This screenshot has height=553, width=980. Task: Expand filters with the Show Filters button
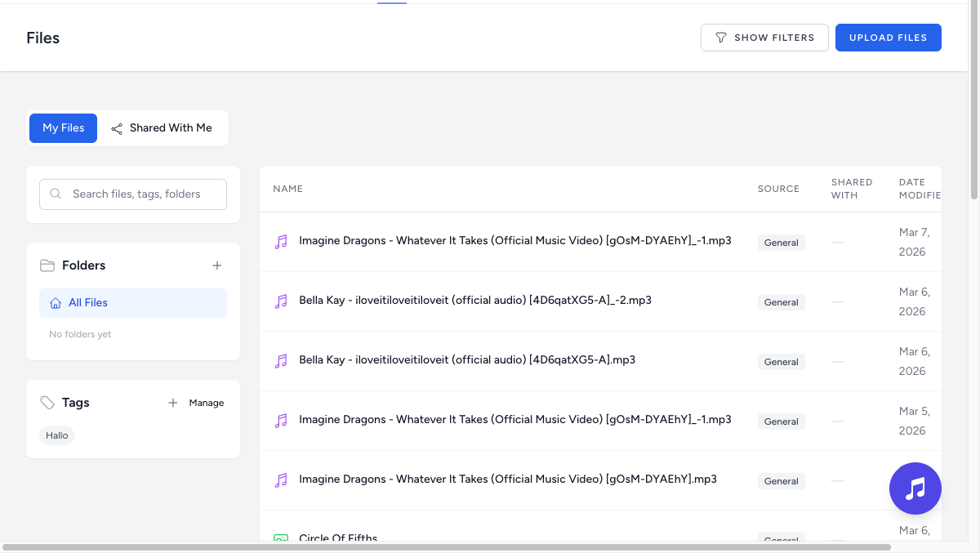click(764, 37)
